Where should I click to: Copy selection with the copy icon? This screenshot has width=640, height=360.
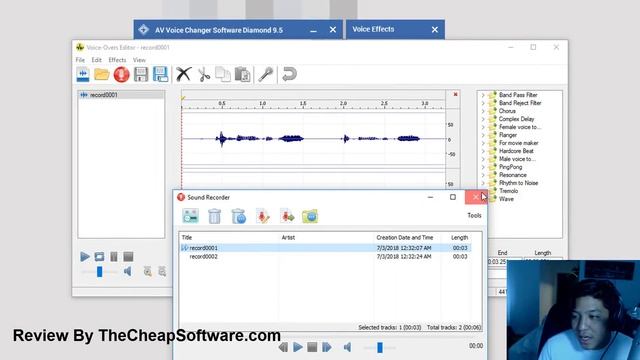click(223, 74)
